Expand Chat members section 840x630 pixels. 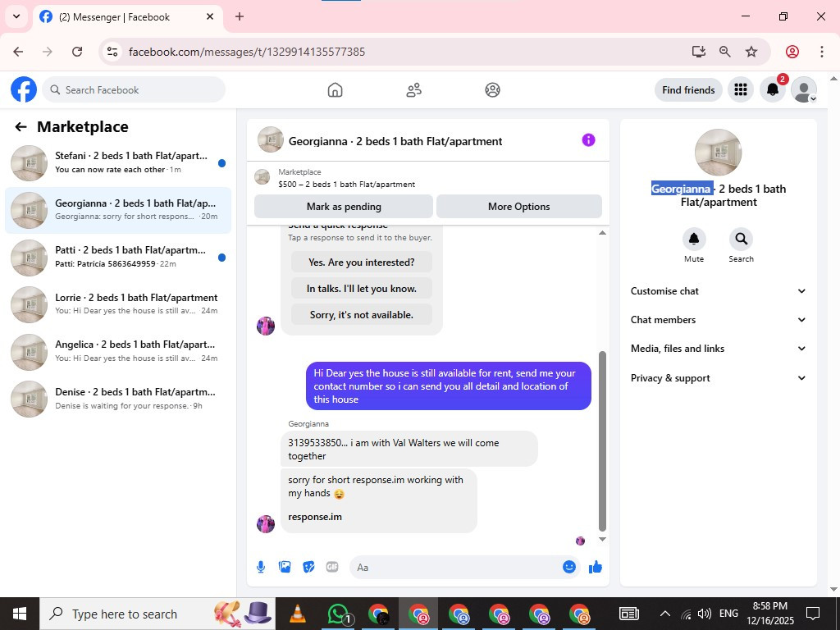pyautogui.click(x=719, y=320)
